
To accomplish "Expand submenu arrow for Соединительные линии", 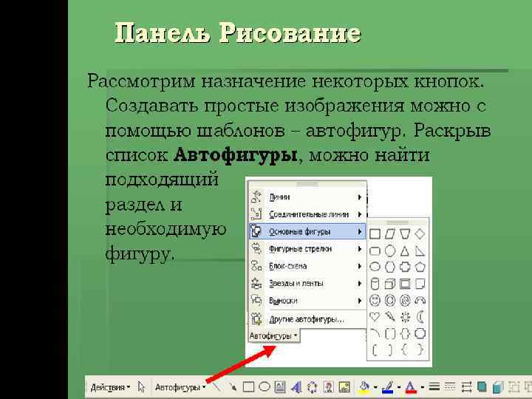I will point(360,214).
